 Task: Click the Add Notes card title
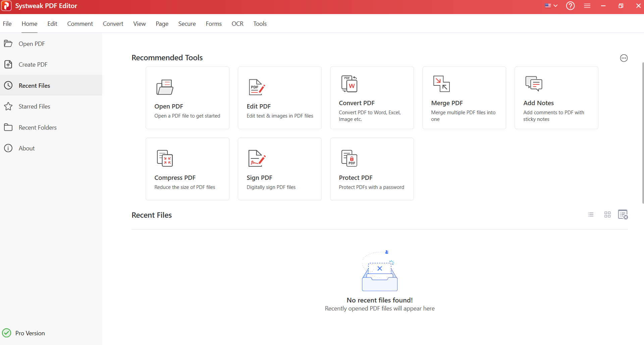pos(538,103)
